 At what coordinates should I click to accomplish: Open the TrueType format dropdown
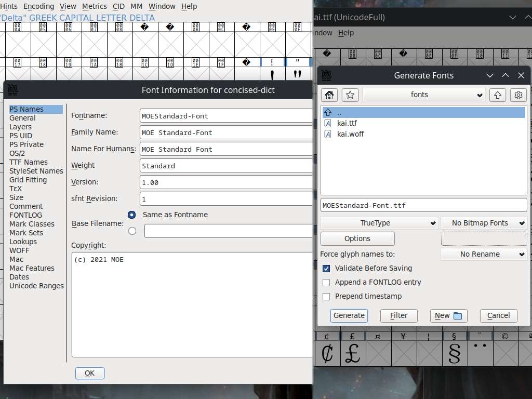click(x=379, y=222)
